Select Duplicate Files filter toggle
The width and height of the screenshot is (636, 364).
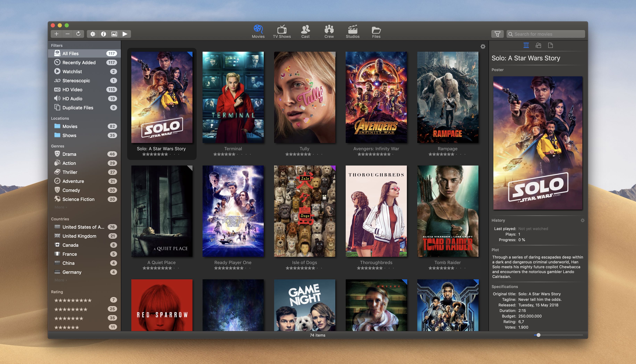[78, 107]
